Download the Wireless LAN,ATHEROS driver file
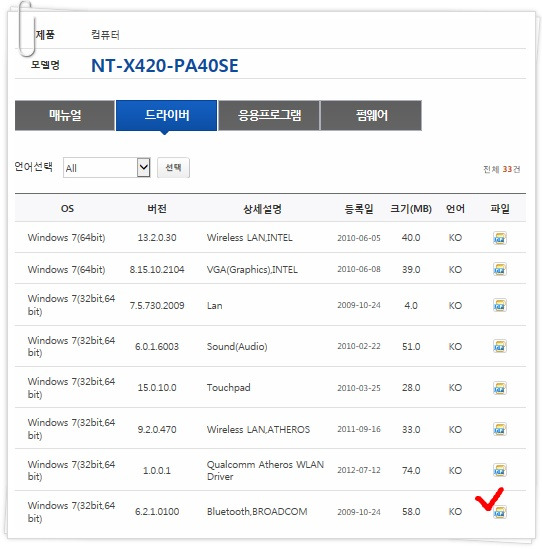The image size is (542, 549). (x=500, y=429)
